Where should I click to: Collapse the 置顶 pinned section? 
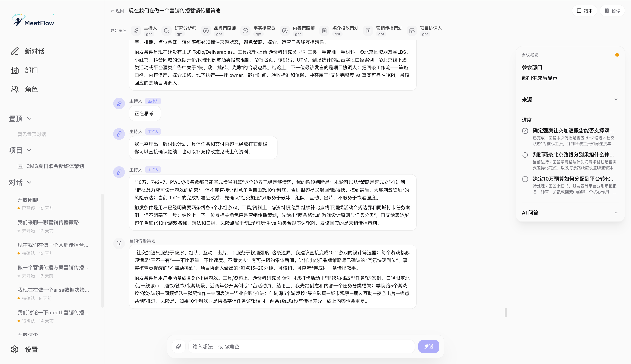pyautogui.click(x=20, y=118)
